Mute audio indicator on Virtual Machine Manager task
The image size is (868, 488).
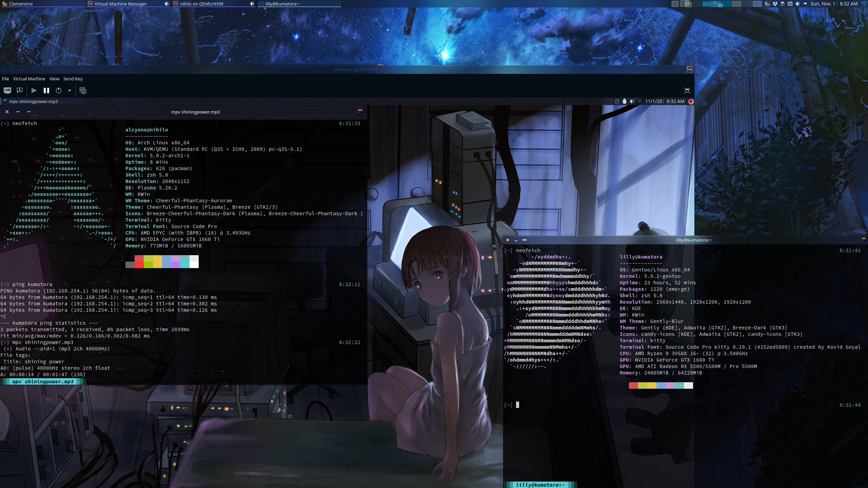coord(166,4)
